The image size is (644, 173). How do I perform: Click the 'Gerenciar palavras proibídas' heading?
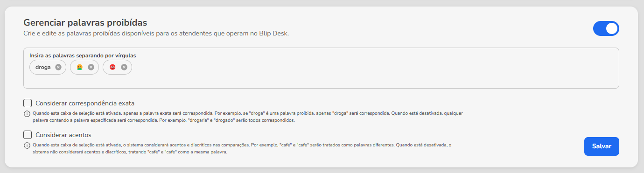pos(85,22)
